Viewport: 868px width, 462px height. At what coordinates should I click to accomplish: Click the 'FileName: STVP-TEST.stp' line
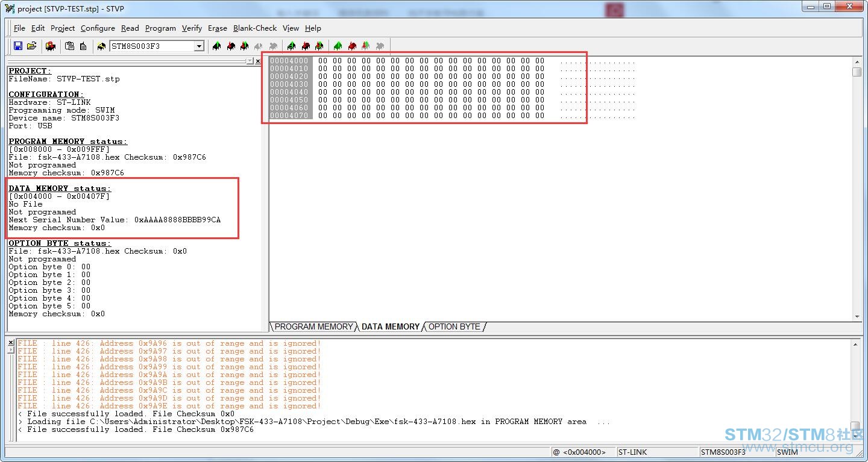coord(64,79)
